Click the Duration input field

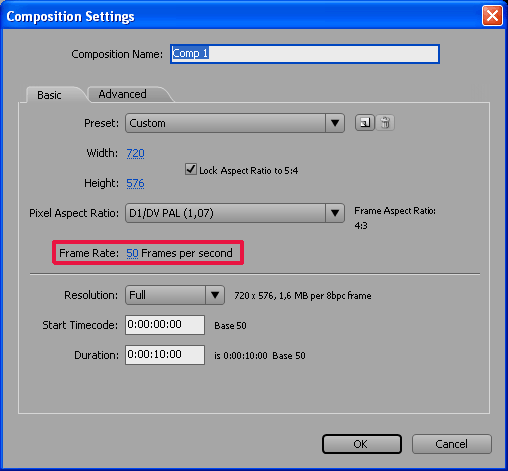[x=165, y=355]
